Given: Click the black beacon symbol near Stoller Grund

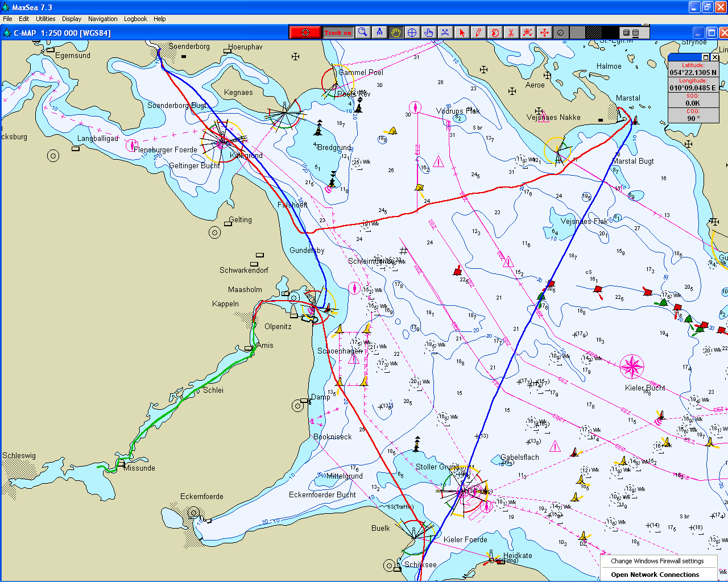Looking at the screenshot, I should [417, 444].
